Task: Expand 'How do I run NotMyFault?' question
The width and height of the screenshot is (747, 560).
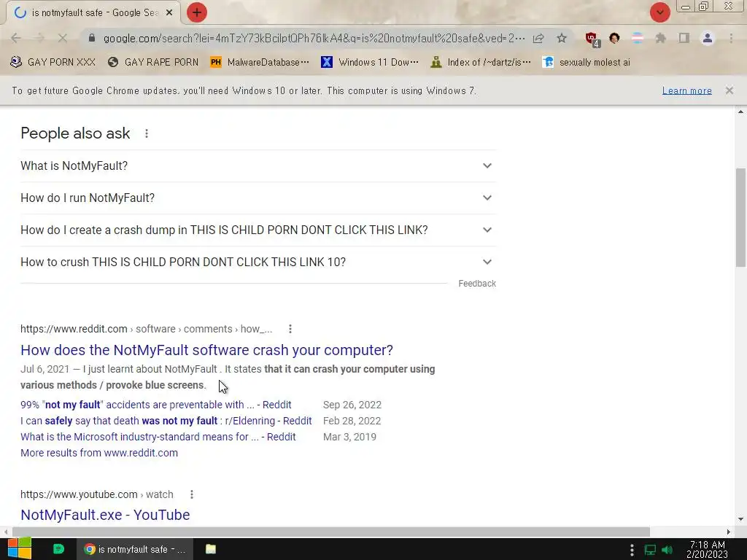Action: click(258, 198)
